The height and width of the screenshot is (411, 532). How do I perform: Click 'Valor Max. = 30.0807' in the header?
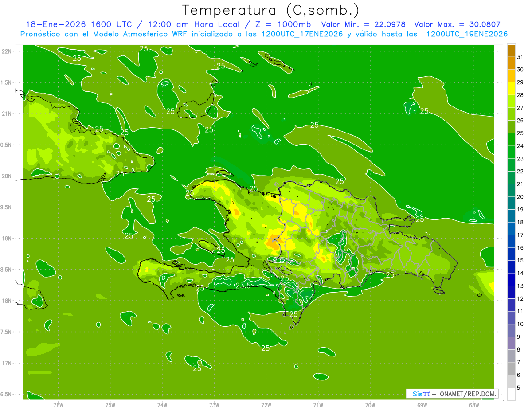coord(457,24)
